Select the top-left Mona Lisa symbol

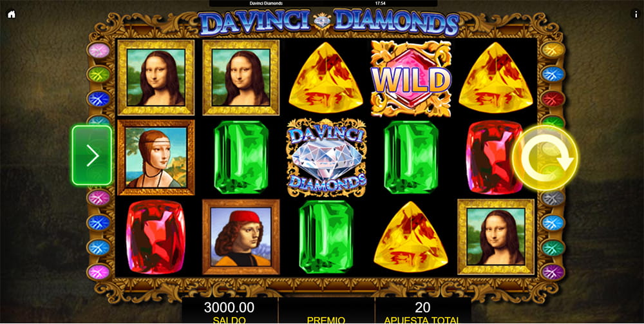(x=156, y=77)
